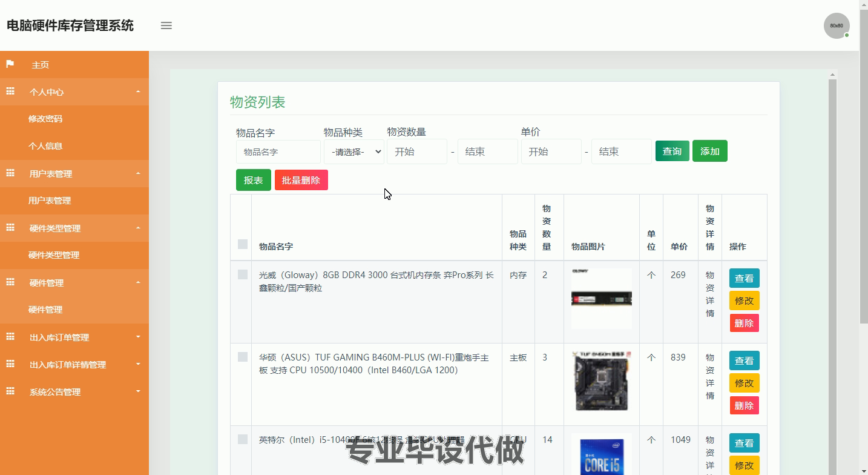Check the 华硕 ASUS motherboard row checkbox
Image resolution: width=868 pixels, height=475 pixels.
(x=243, y=357)
